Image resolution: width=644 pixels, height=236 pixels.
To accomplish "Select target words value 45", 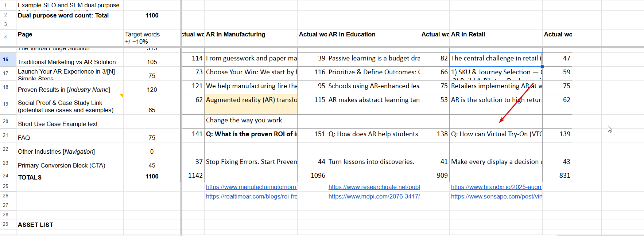I will coord(152,163).
